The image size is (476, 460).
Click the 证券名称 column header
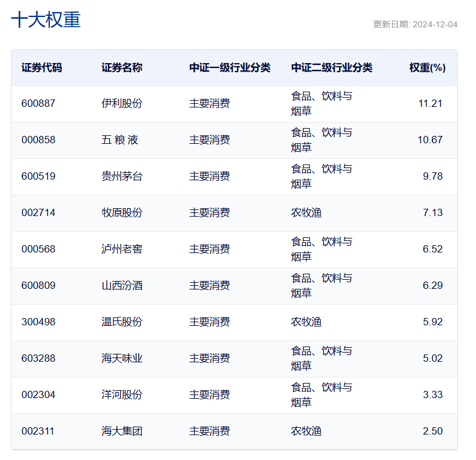click(x=122, y=67)
